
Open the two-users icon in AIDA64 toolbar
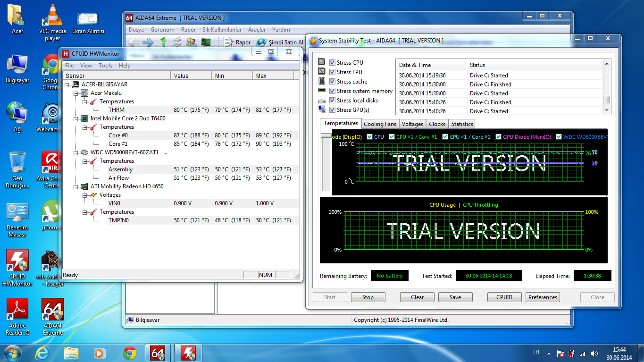pyautogui.click(x=192, y=42)
